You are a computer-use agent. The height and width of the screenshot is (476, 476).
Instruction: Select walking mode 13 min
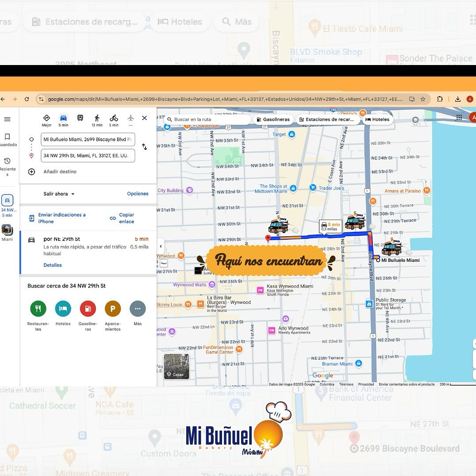(x=97, y=120)
